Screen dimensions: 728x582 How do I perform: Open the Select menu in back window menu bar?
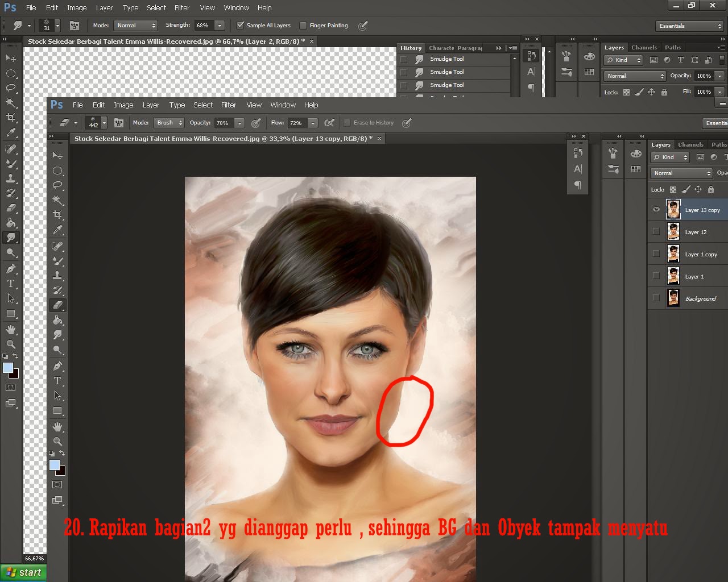tap(156, 8)
